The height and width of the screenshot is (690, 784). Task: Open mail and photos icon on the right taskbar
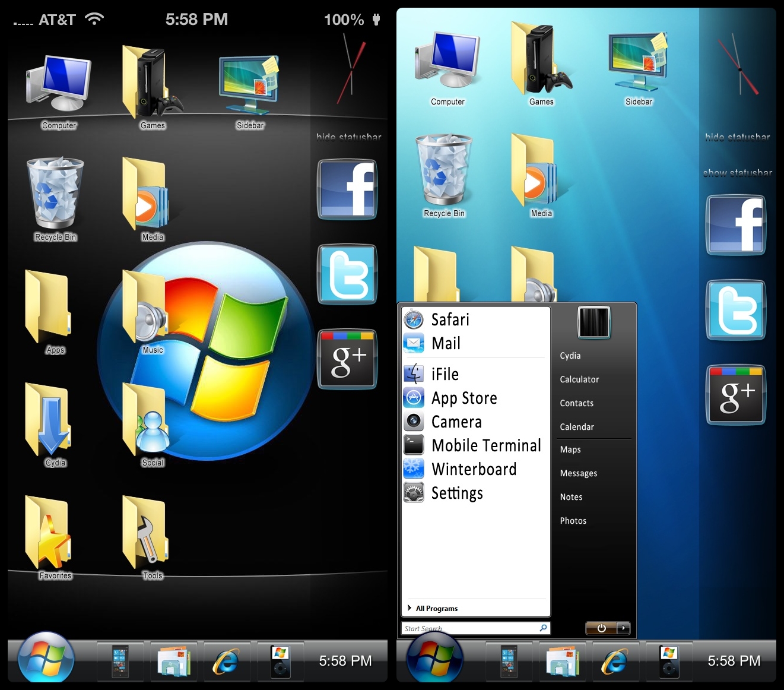[563, 661]
